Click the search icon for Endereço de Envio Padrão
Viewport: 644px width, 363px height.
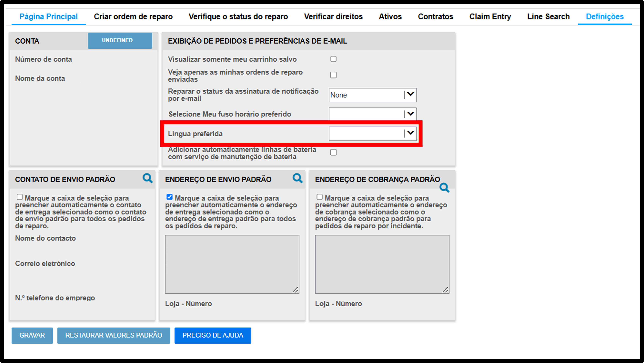click(298, 178)
